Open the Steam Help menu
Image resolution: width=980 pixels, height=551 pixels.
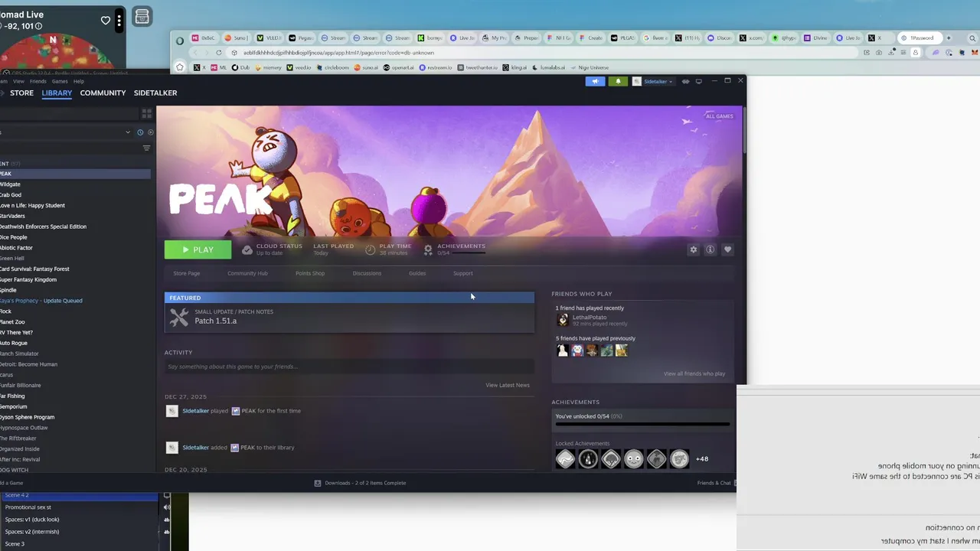79,81
